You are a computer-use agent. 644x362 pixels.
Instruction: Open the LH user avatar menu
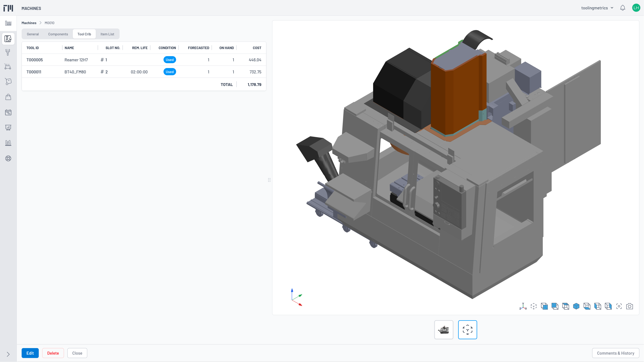[636, 8]
